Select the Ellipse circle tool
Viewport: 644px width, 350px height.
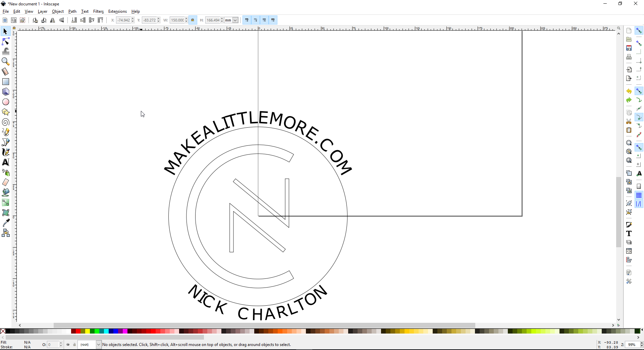point(5,102)
